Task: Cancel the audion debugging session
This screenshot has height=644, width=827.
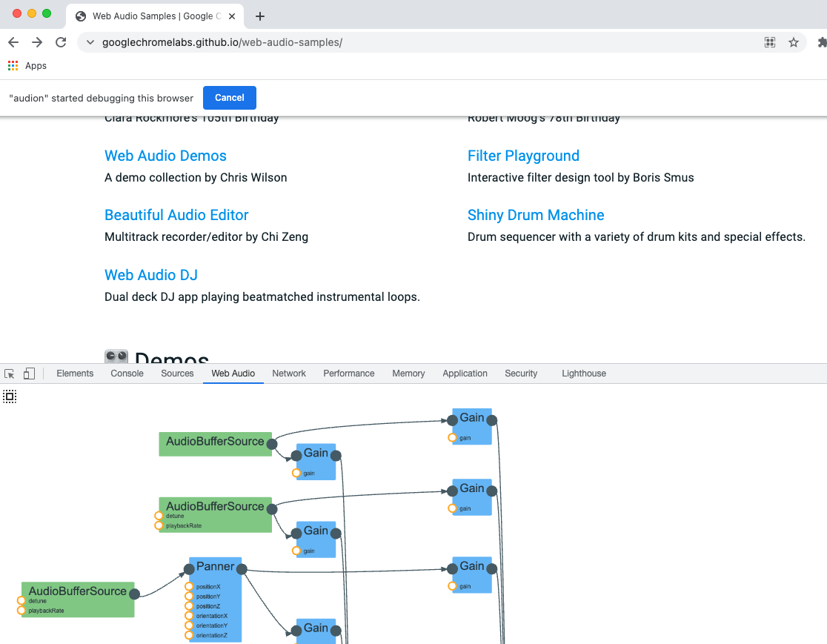Action: coord(230,98)
